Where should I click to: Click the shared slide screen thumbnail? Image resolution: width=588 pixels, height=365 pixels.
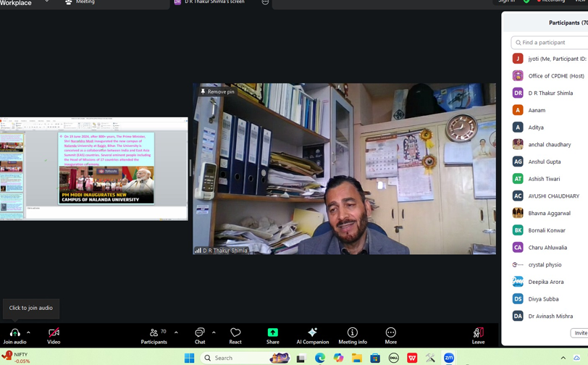click(94, 169)
